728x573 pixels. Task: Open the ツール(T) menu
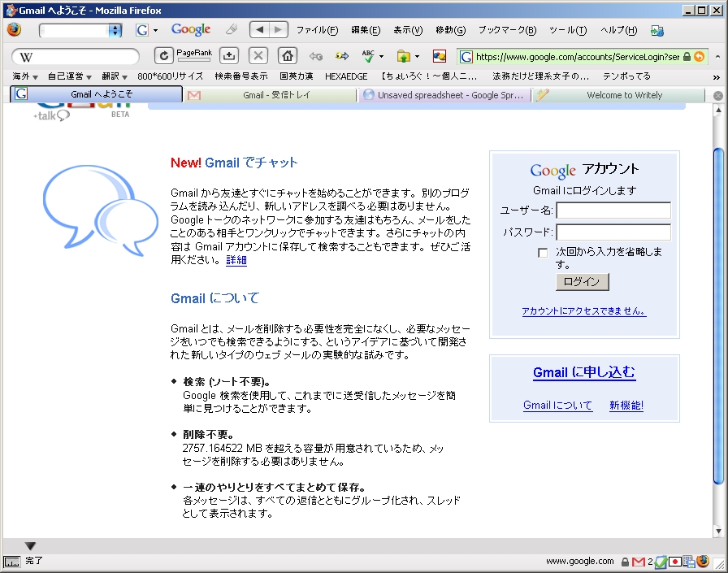[568, 30]
